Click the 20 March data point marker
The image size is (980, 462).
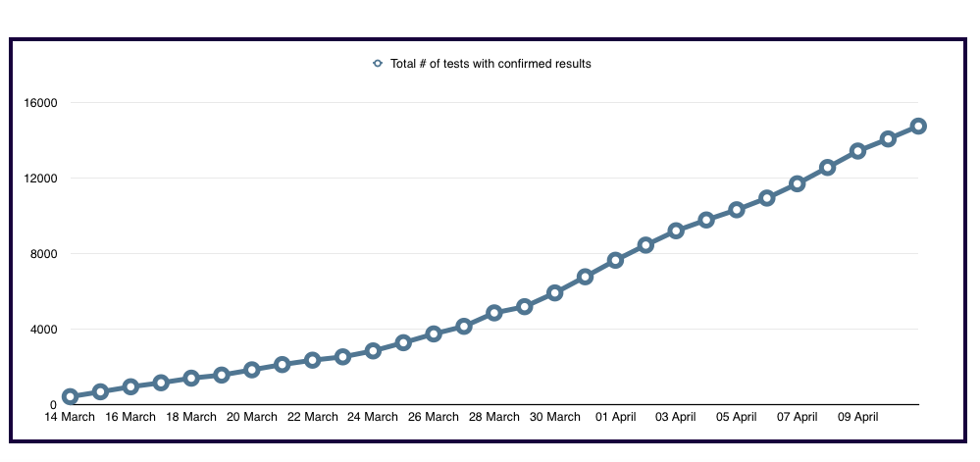point(252,370)
